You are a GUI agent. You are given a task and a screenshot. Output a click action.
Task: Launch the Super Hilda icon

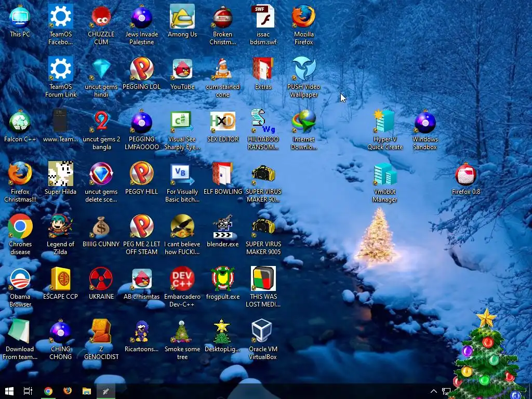click(x=60, y=174)
